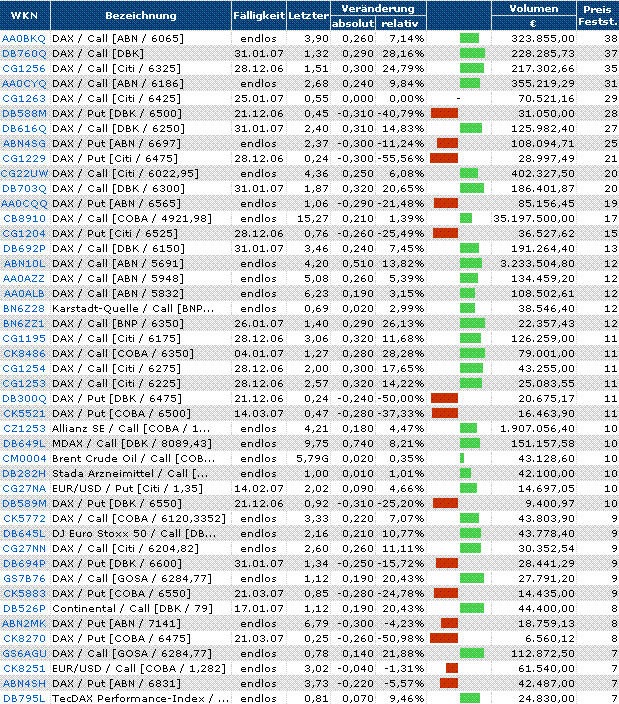Image resolution: width=619 pixels, height=704 pixels.
Task: Click the red change bar for CG1229
Action: point(444,158)
